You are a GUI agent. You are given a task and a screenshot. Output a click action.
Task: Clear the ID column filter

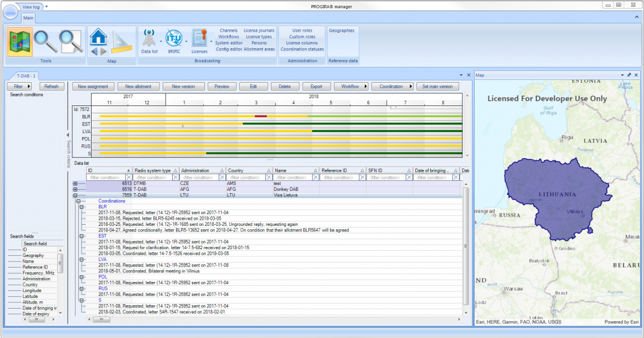(129, 178)
